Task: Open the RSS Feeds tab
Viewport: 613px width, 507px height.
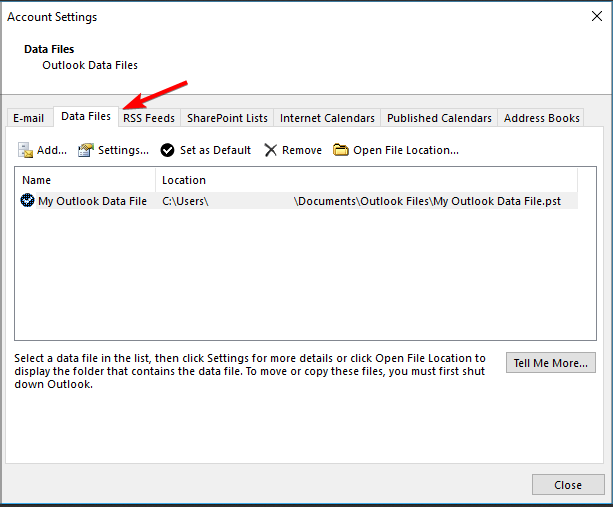Action: 149,118
